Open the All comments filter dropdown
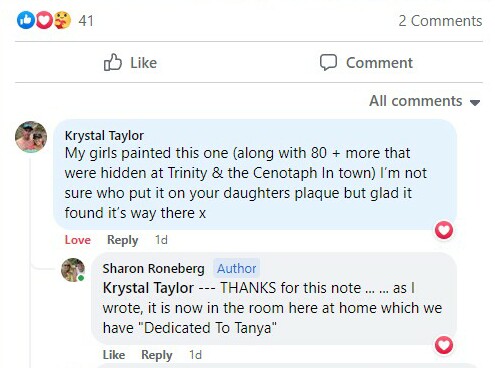This screenshot has height=368, width=495. (425, 101)
